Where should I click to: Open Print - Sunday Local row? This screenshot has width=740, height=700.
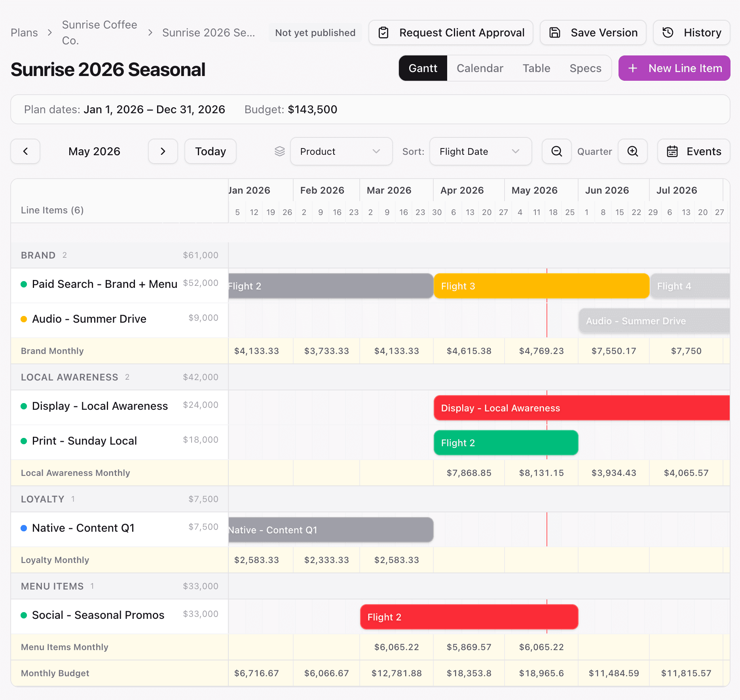120,442
